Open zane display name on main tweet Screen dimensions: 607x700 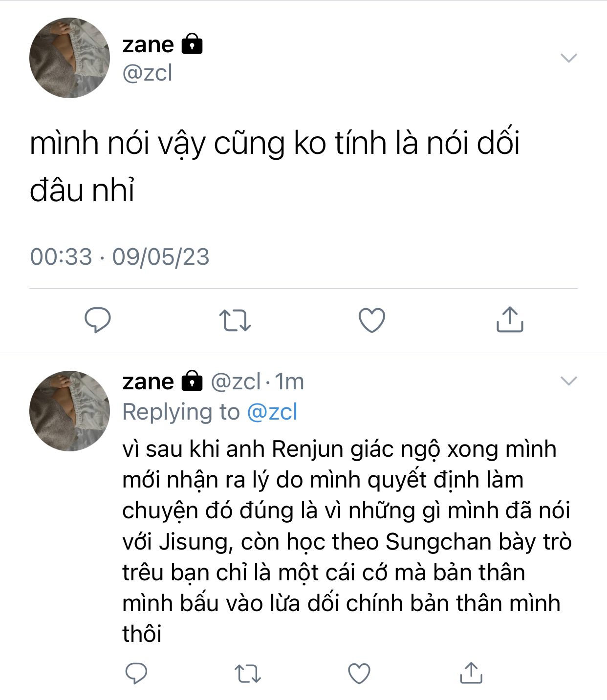(148, 44)
